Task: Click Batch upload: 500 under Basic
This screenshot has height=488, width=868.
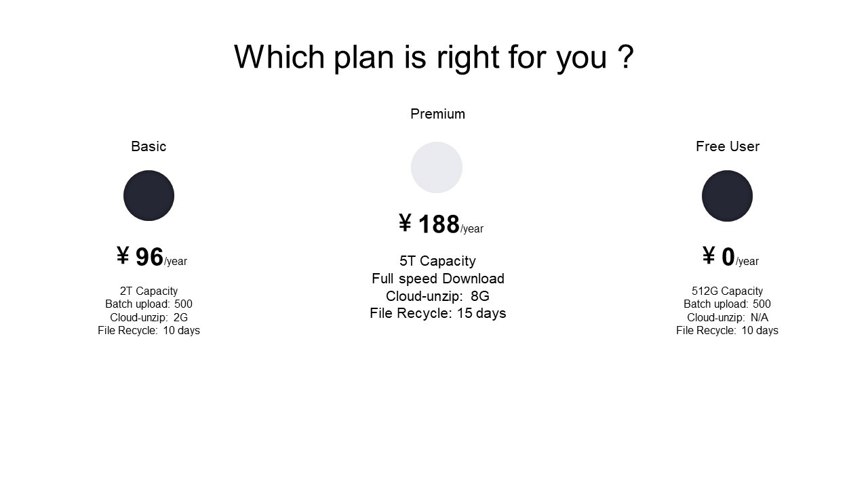Action: [x=149, y=304]
